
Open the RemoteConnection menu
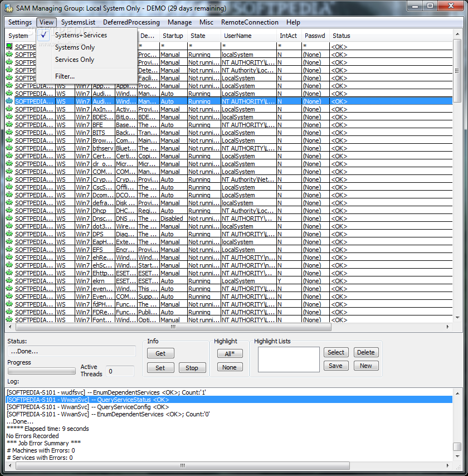click(250, 22)
